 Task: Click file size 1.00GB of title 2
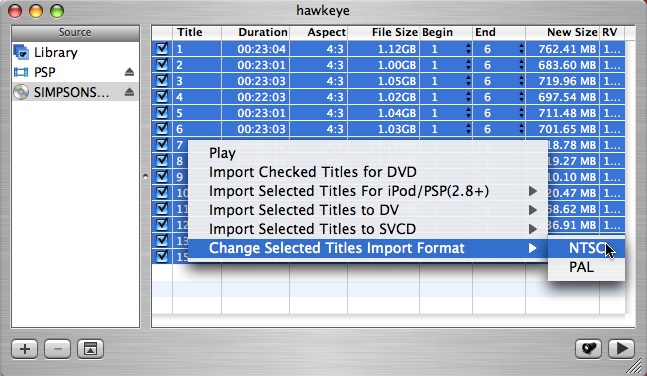click(397, 65)
